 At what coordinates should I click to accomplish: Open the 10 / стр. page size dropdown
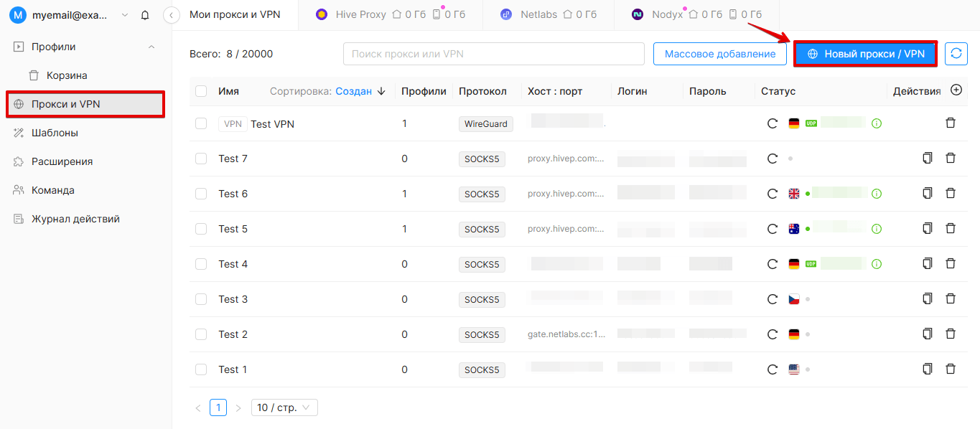[284, 407]
